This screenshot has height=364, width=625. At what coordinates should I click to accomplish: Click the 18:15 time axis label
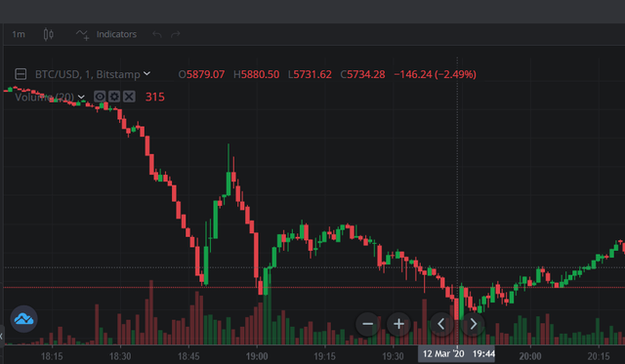click(x=52, y=356)
